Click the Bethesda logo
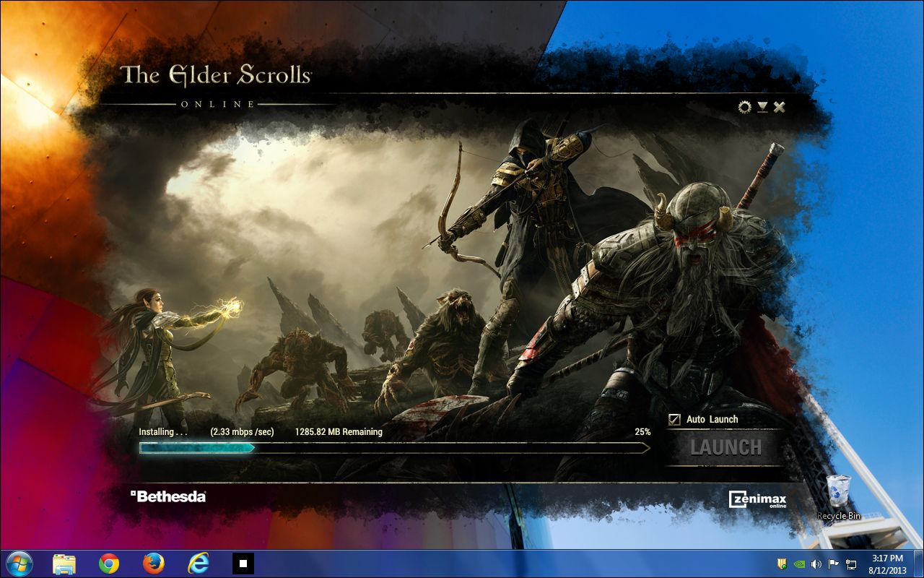924x578 pixels. (x=168, y=496)
